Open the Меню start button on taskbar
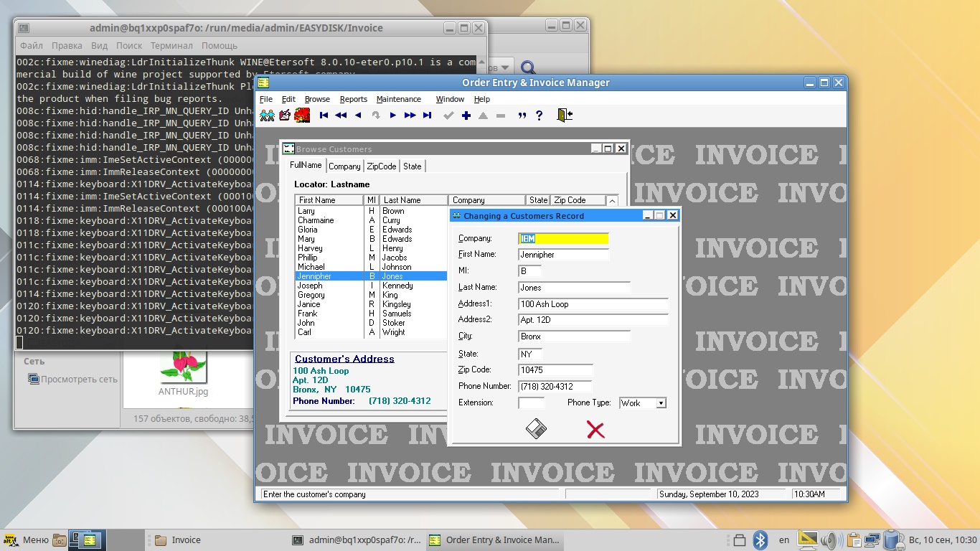Viewport: 980px width, 551px height. pyautogui.click(x=27, y=540)
